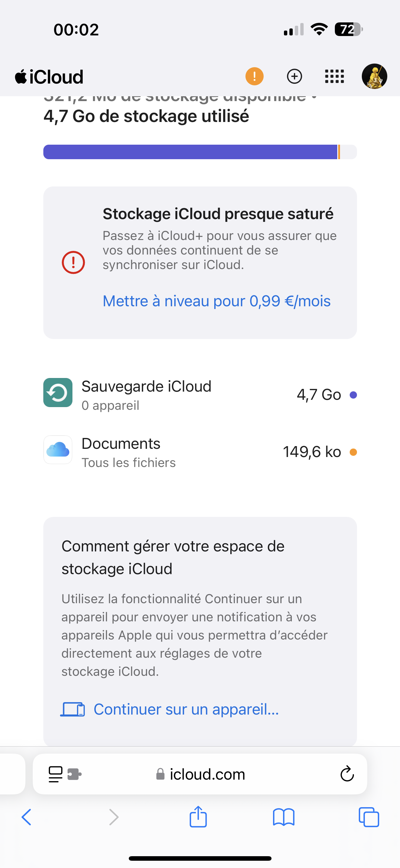Open Safari bookmarks book icon
This screenshot has width=400, height=868.
point(283,817)
